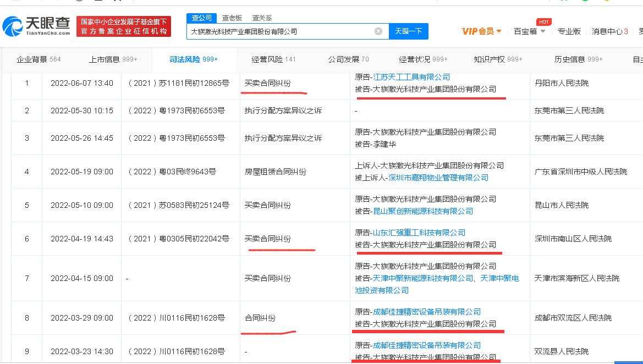Screen dimensions: 643x364
Task: Click the date 2022-06-07 13:40
Action: point(82,83)
